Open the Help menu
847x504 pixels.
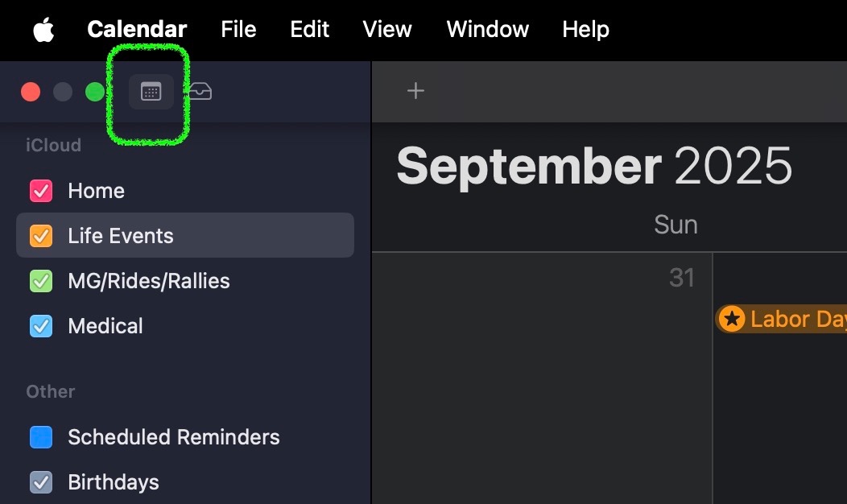point(585,30)
